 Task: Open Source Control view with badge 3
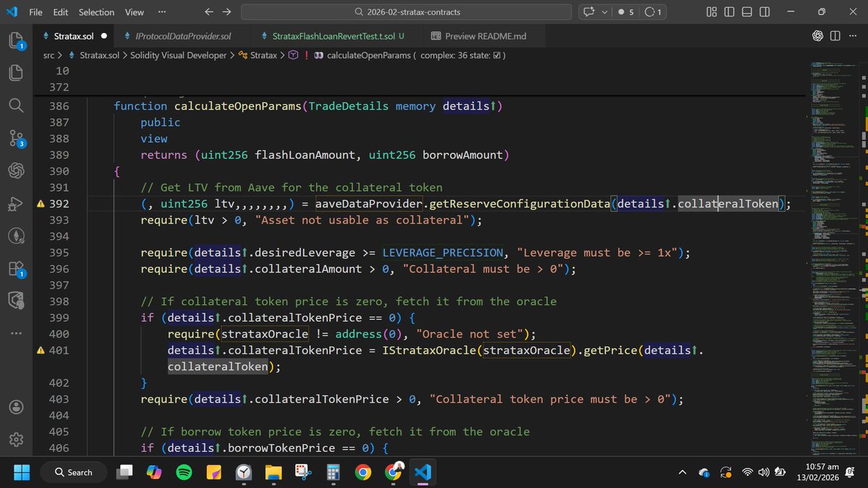click(17, 138)
